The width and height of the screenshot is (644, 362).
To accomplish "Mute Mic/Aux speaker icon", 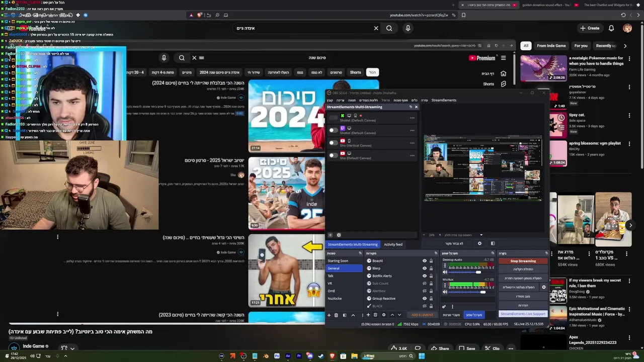I will coord(445,292).
